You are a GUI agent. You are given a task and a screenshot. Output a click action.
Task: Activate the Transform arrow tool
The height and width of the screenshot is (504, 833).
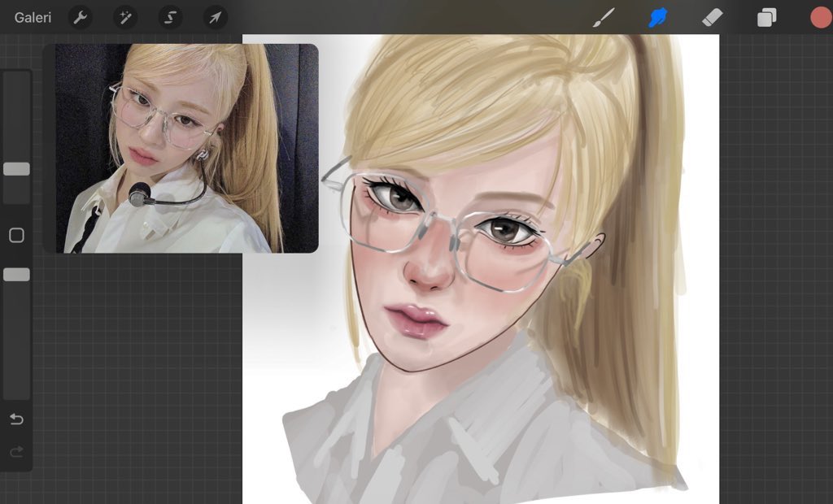pyautogui.click(x=215, y=18)
